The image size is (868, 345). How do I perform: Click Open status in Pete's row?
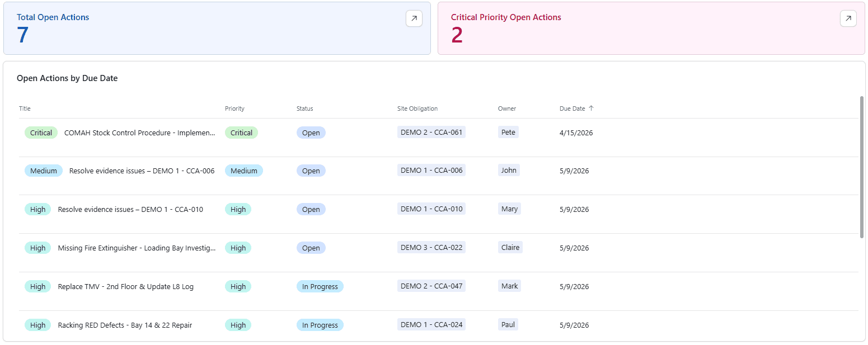pos(311,133)
